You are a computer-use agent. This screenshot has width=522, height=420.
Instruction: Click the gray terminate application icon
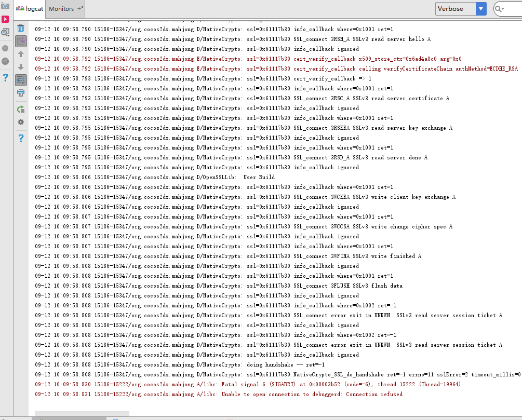tap(5, 49)
